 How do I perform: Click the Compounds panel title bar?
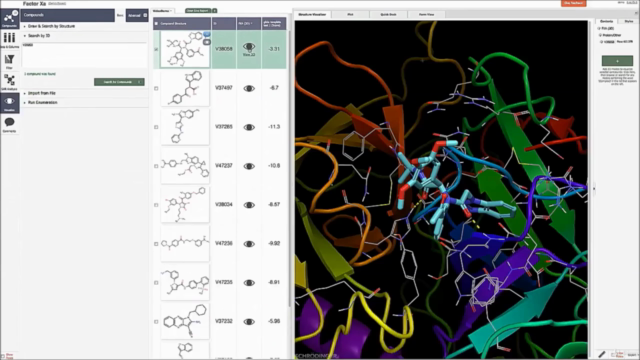click(x=68, y=16)
